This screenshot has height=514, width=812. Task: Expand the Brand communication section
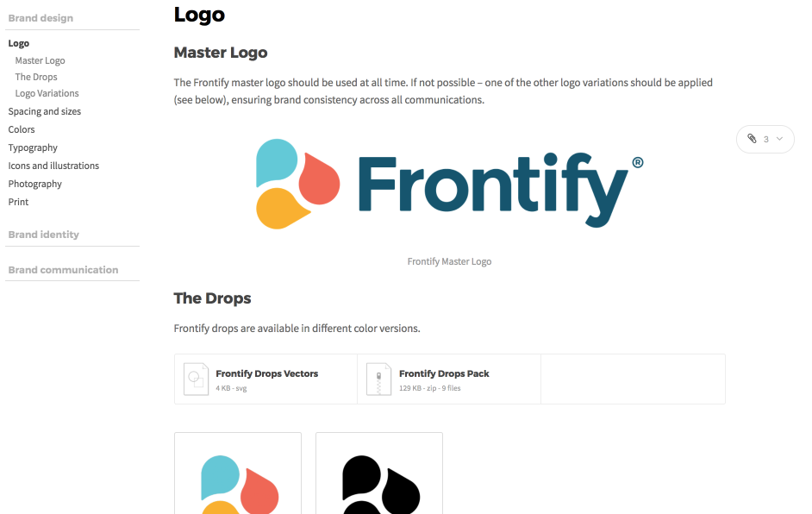coord(63,270)
